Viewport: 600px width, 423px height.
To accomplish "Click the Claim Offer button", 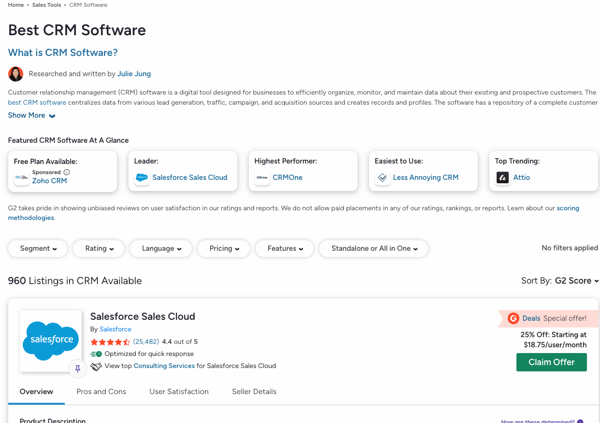I will (x=551, y=362).
